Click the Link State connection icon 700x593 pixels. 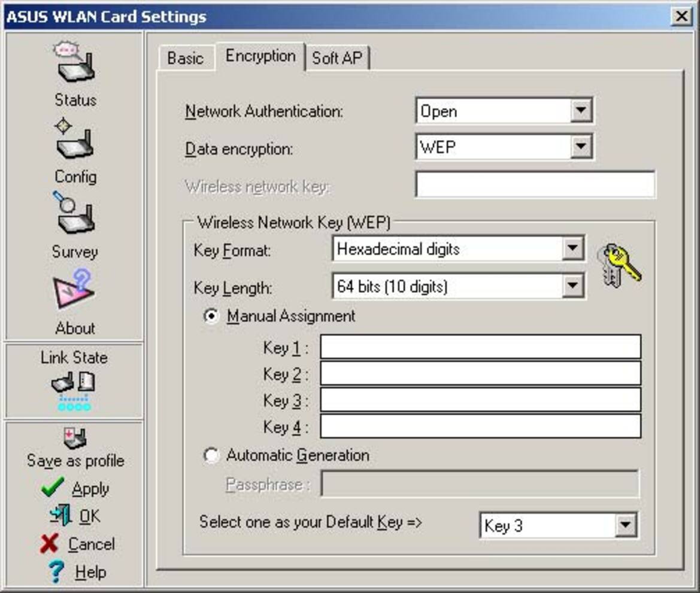[74, 392]
